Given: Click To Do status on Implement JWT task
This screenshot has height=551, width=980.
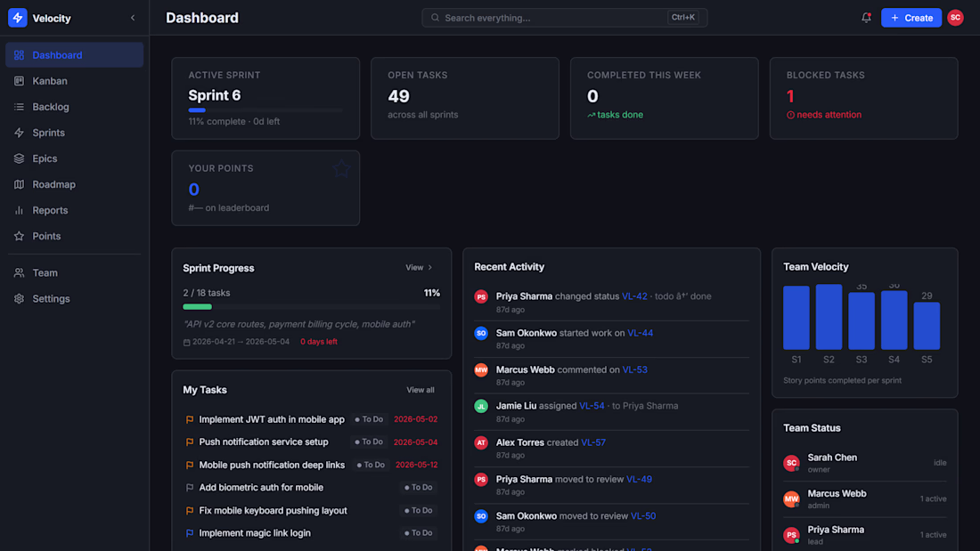Looking at the screenshot, I should point(369,419).
